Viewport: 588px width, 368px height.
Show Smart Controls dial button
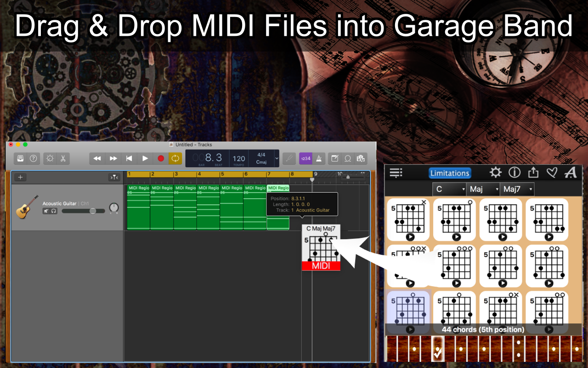pos(50,158)
